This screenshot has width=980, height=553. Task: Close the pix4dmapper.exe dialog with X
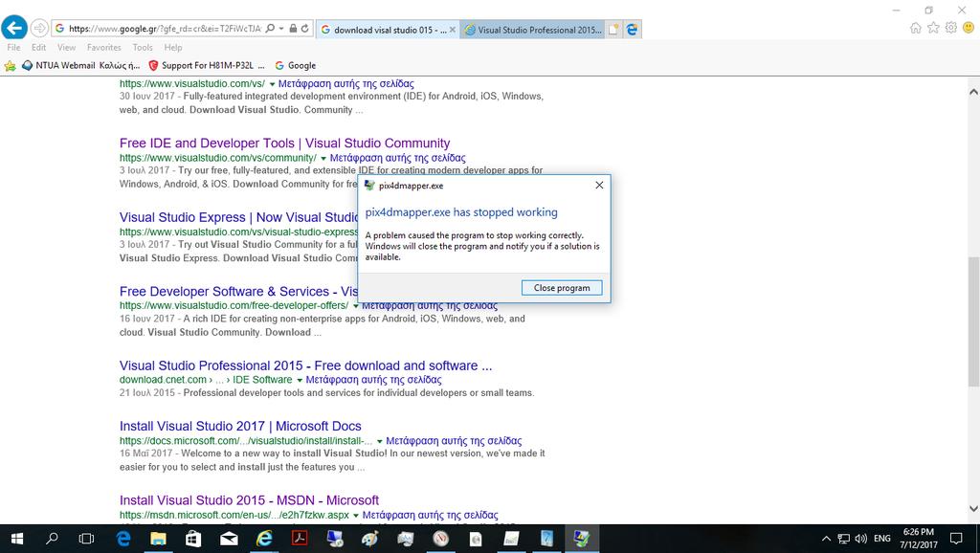pyautogui.click(x=599, y=185)
